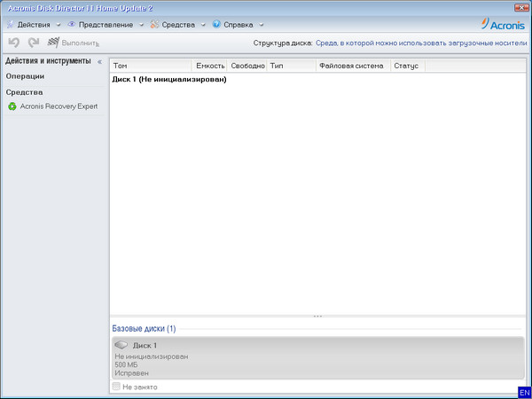Screen dimensions: 532x399
Task: Open the Представление menu
Action: (x=106, y=25)
